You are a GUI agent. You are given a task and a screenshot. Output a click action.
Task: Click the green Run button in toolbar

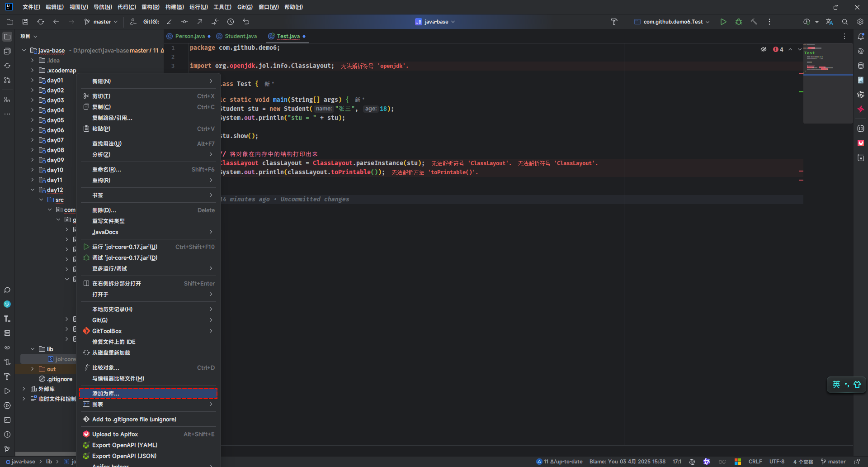[x=723, y=22]
